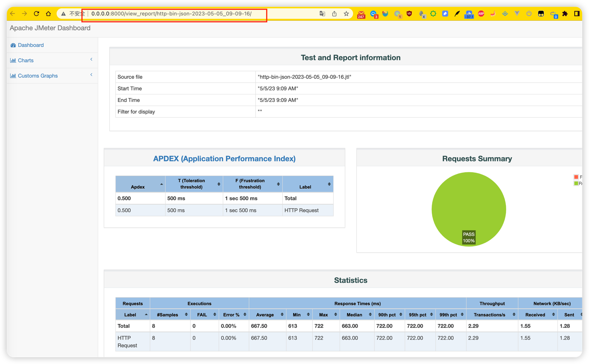Screen dimensions: 589x364
Task: Open the red ABP Adblock Plus extension
Action: click(481, 14)
